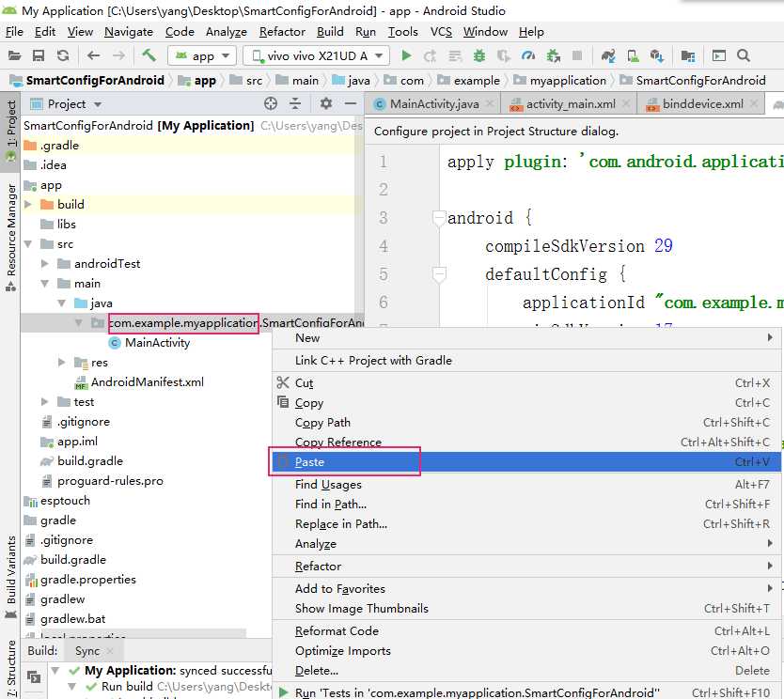Click the Build panel restore layout icon

coord(34,676)
